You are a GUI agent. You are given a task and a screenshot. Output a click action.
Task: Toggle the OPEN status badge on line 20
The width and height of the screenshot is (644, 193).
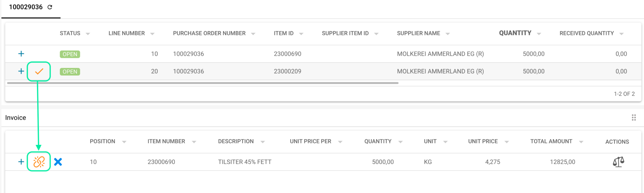coord(69,71)
